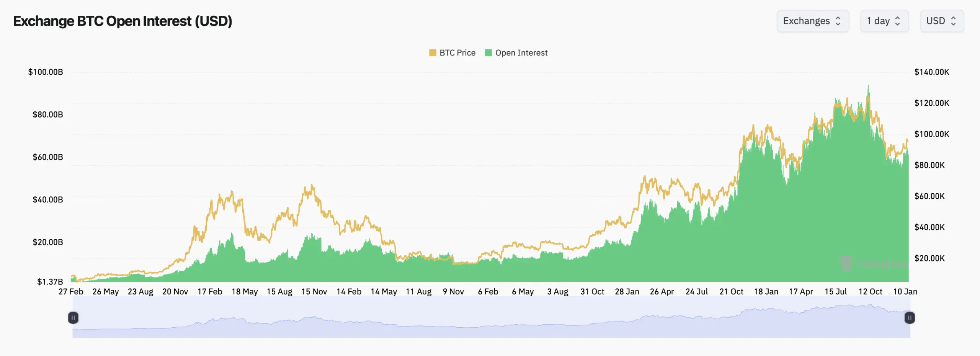The height and width of the screenshot is (356, 980).
Task: Click the 10 Jan date axis label
Action: 905,291
